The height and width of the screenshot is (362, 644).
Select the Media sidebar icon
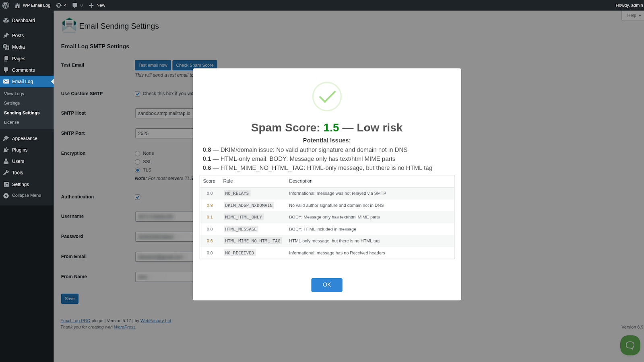[6, 47]
